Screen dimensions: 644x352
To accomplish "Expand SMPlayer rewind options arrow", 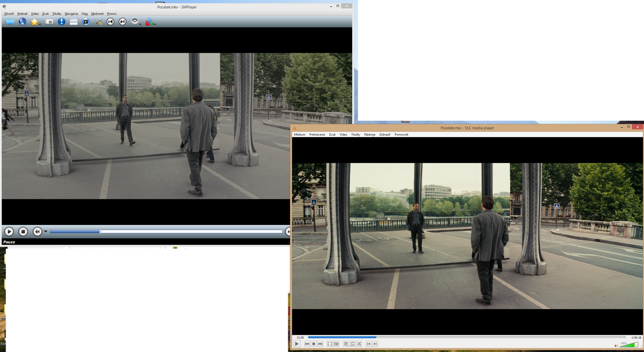I will 46,232.
